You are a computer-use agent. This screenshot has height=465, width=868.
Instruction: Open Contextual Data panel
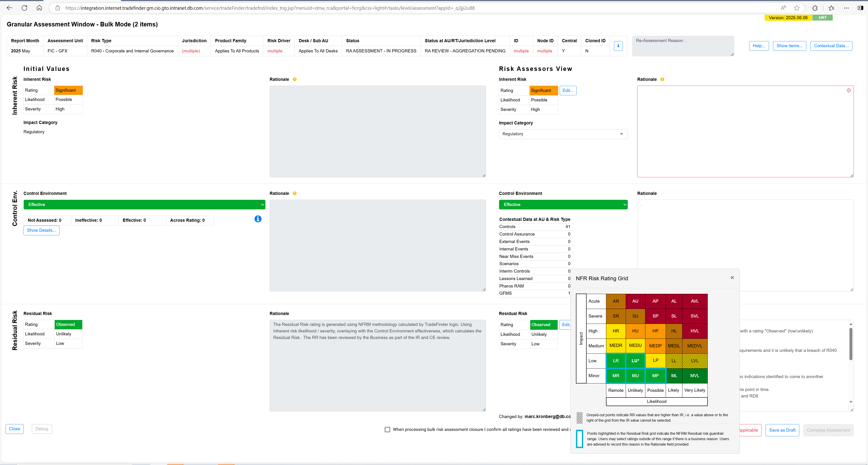[x=831, y=46]
